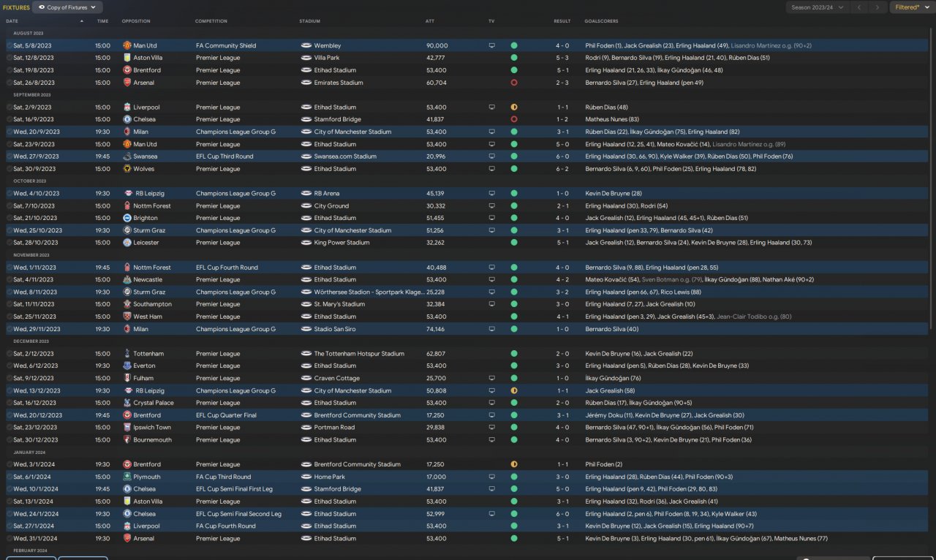Click the Newcastle club badge

(x=127, y=280)
